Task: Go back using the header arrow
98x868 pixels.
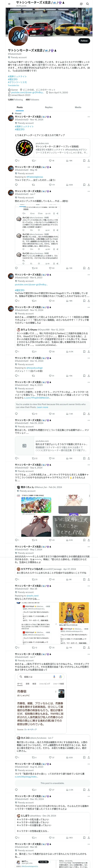Action: click(x=9, y=4)
